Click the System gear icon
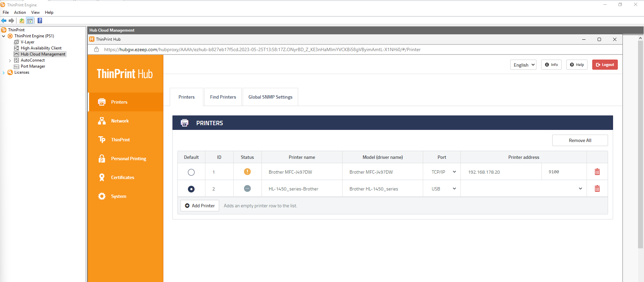 pyautogui.click(x=102, y=196)
